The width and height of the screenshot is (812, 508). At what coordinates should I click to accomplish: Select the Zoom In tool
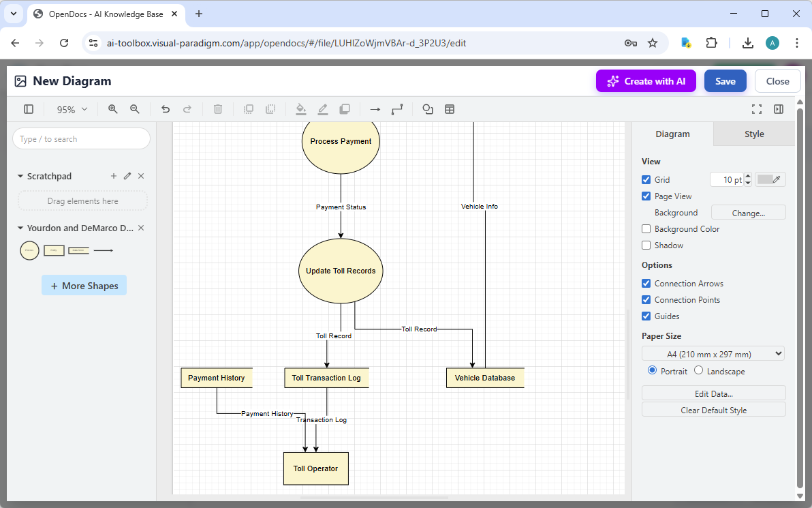[112, 109]
